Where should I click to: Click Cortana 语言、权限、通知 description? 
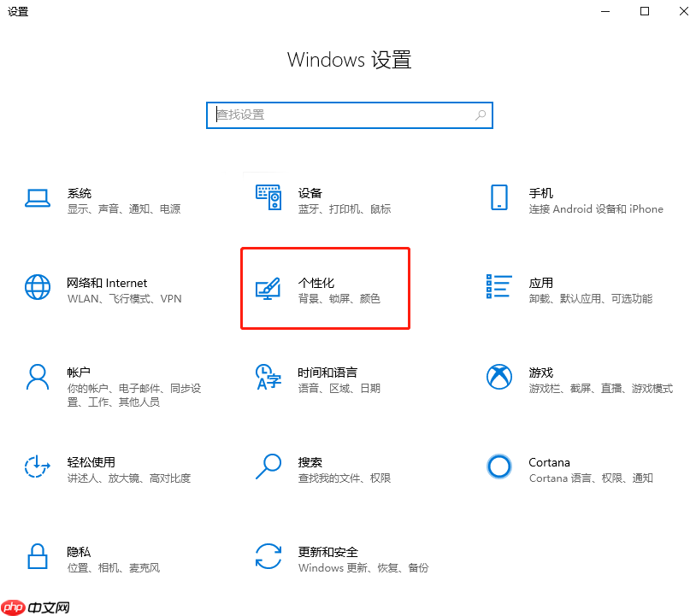pos(591,478)
